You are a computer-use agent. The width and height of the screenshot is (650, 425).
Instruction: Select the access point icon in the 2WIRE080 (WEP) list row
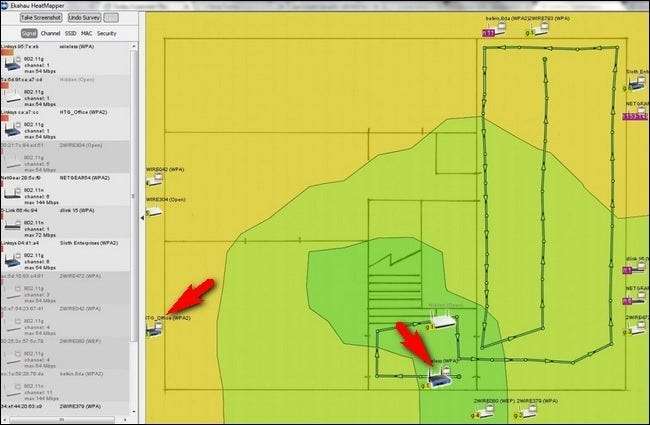pyautogui.click(x=12, y=359)
